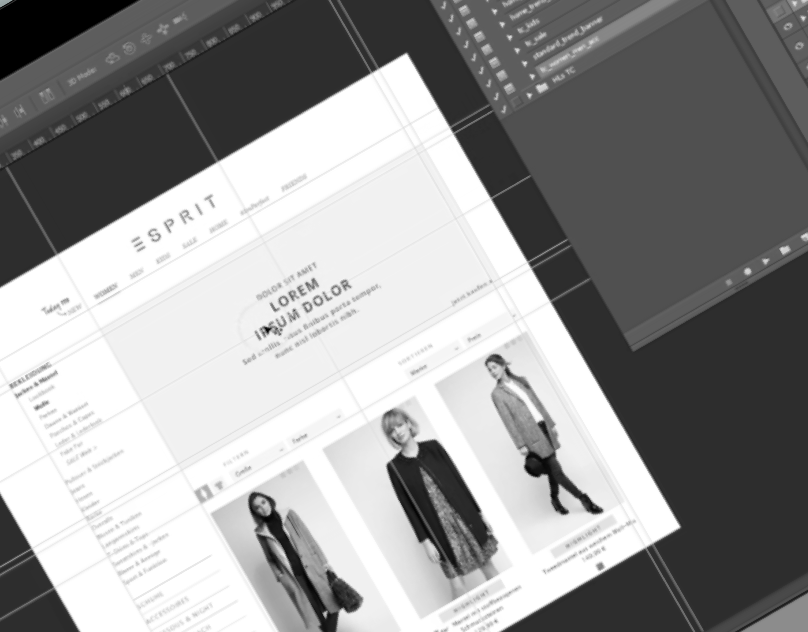The height and width of the screenshot is (632, 808).
Task: Click the FRIENDS navigation tab
Action: click(x=294, y=183)
